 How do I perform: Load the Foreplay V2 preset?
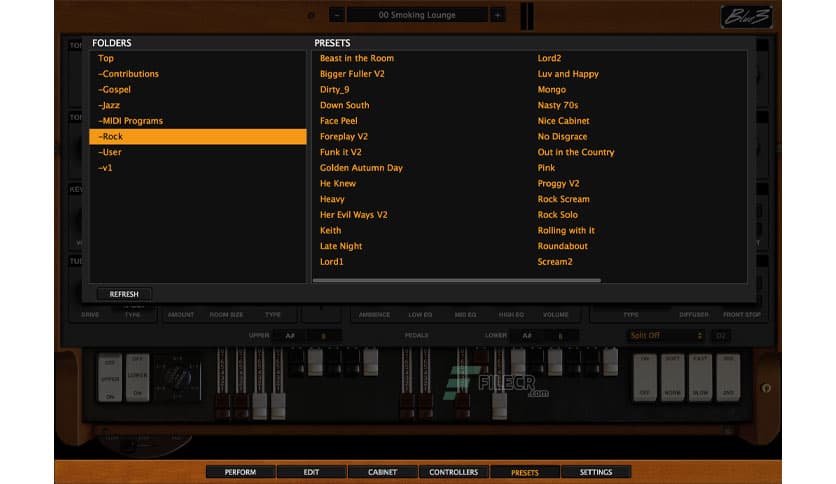(x=344, y=136)
